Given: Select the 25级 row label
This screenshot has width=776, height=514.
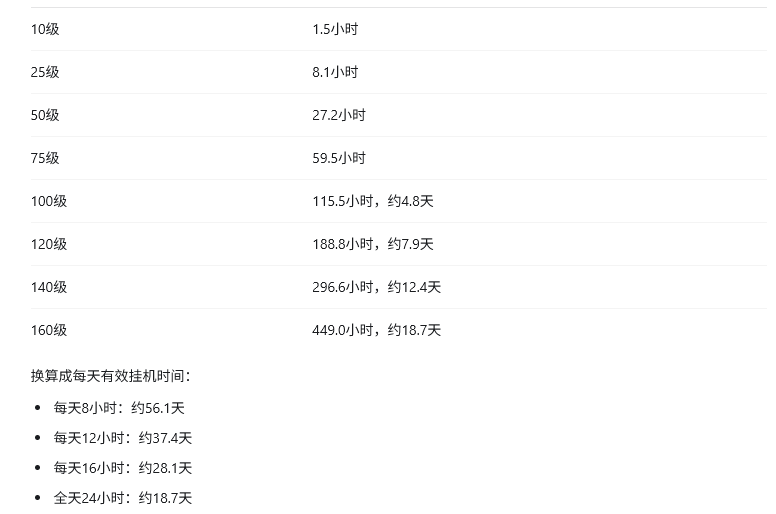Looking at the screenshot, I should [x=45, y=72].
